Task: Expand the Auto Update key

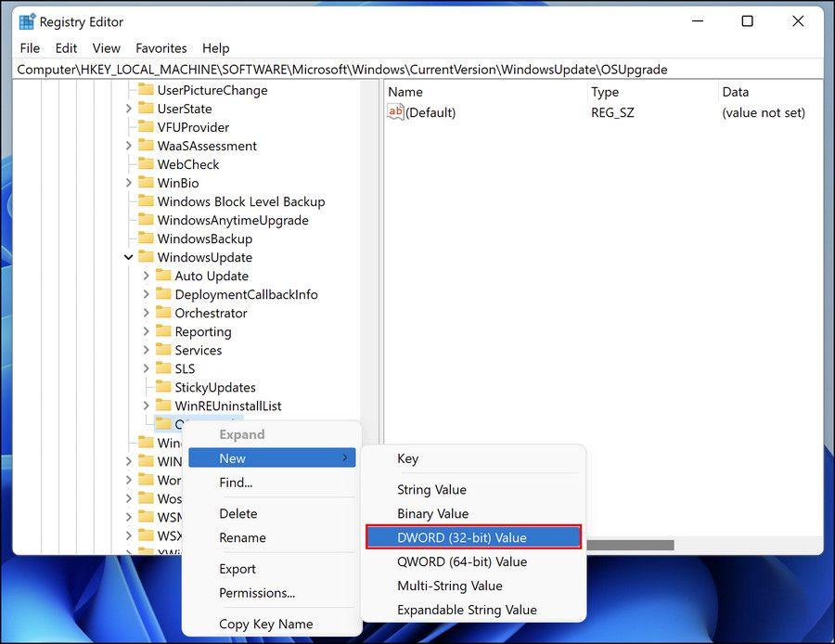Action: pos(147,276)
